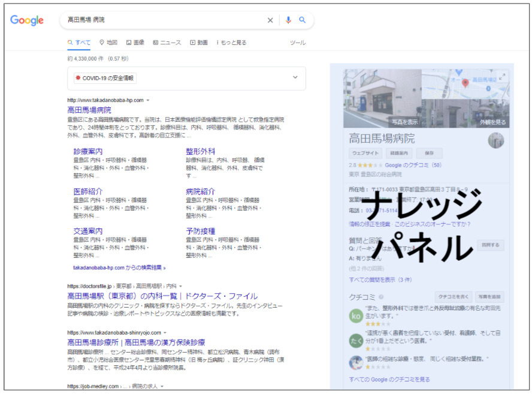This screenshot has height=394, width=532.
Task: Click 情報の修正を提案 link
Action: click(370, 224)
